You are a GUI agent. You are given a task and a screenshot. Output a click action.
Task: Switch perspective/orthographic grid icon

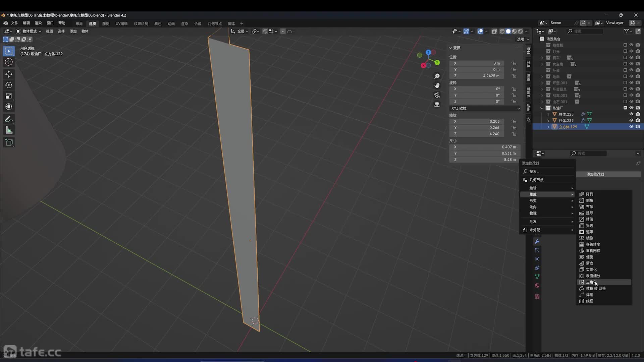point(437,105)
